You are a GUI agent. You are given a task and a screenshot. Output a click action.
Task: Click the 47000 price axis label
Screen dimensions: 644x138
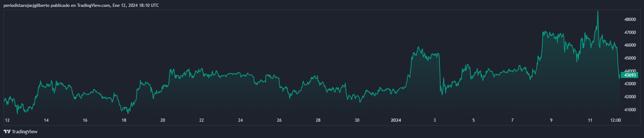point(630,33)
